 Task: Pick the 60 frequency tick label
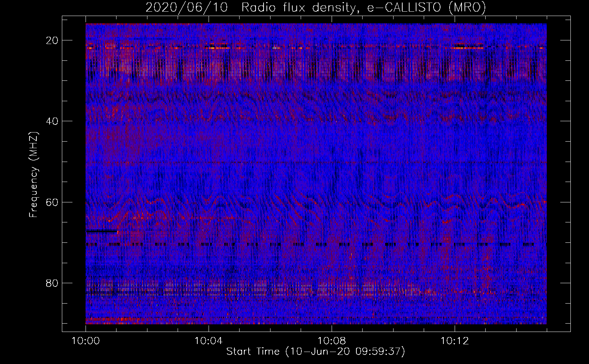pyautogui.click(x=52, y=202)
